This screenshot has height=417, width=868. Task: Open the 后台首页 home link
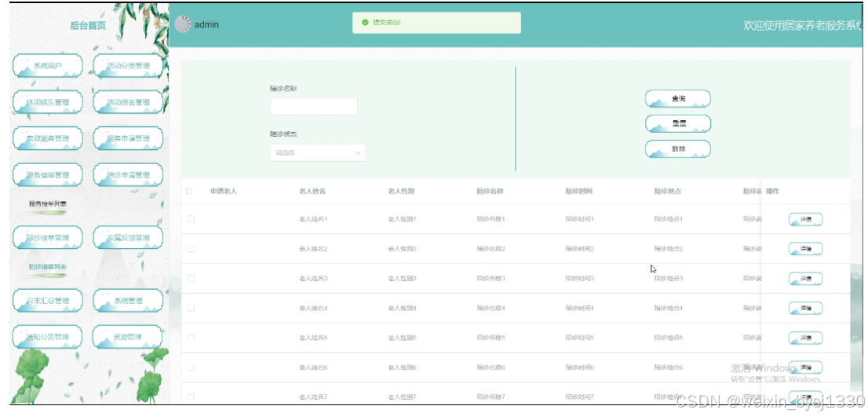88,25
